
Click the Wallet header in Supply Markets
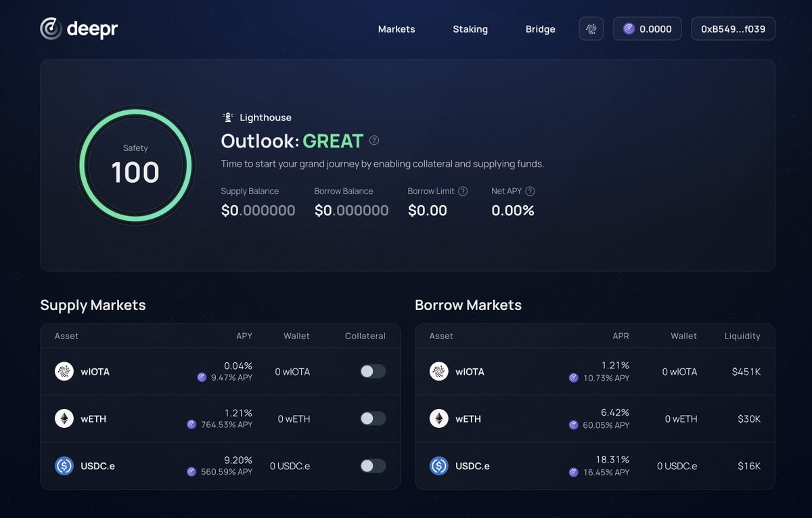click(296, 336)
